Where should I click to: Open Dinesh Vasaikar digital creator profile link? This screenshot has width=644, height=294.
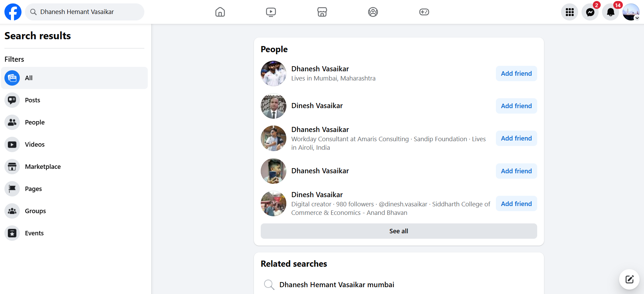317,195
